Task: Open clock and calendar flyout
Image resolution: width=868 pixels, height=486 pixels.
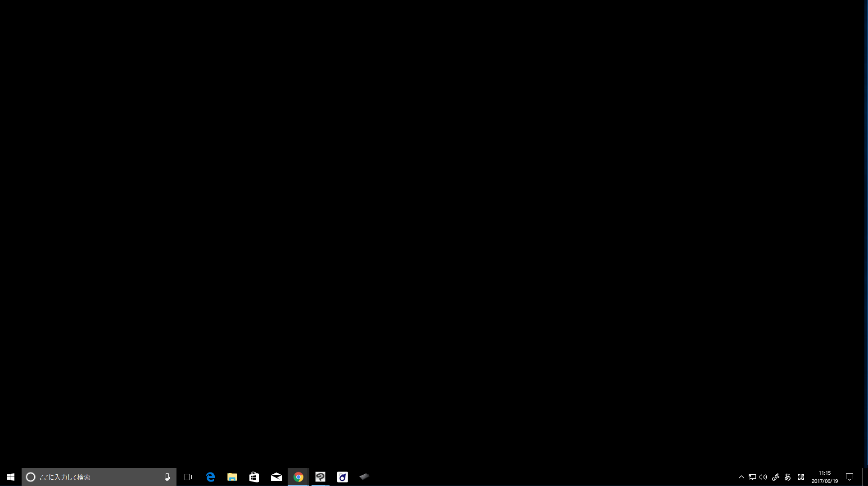Action: [x=825, y=477]
